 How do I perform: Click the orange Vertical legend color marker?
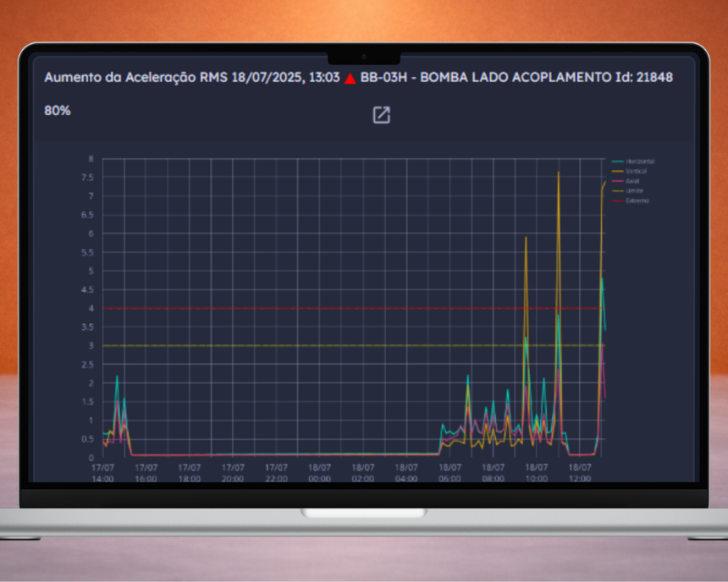coord(617,171)
